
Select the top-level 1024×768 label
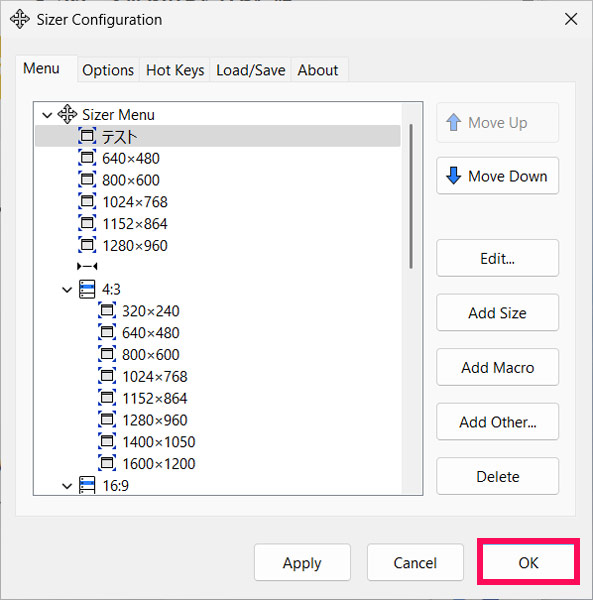click(135, 202)
